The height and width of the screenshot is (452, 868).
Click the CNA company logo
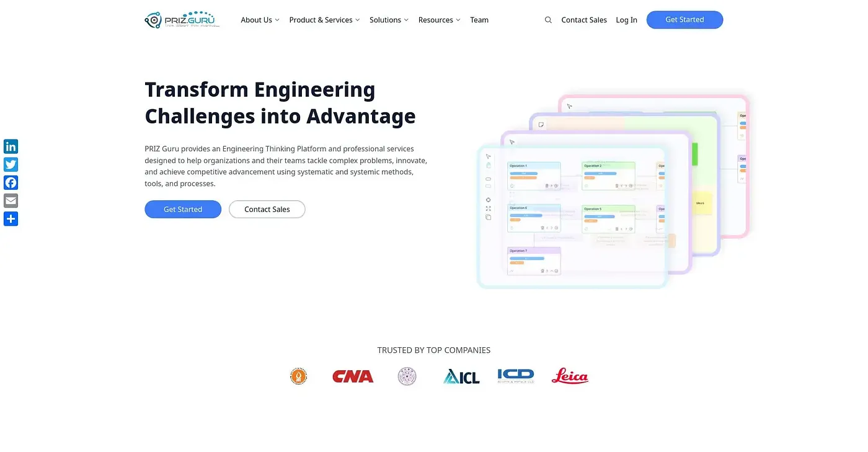pos(353,376)
